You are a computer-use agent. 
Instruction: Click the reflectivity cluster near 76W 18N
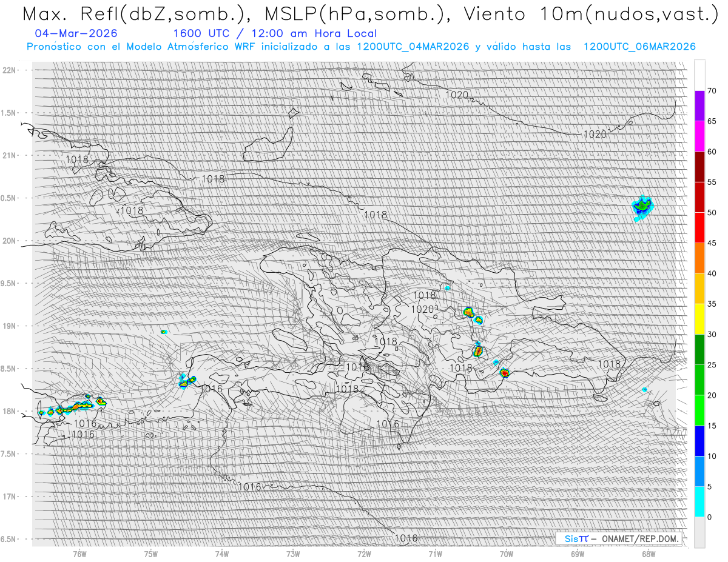[x=73, y=406]
